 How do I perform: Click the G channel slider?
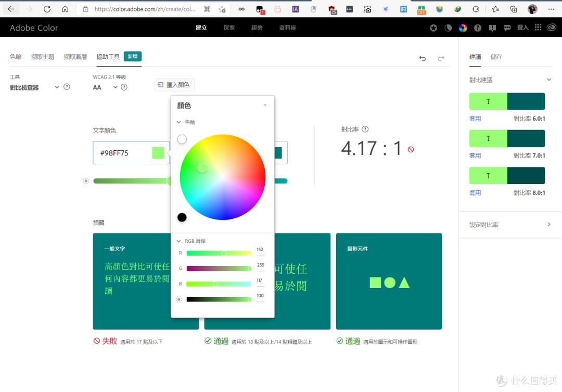(x=219, y=268)
